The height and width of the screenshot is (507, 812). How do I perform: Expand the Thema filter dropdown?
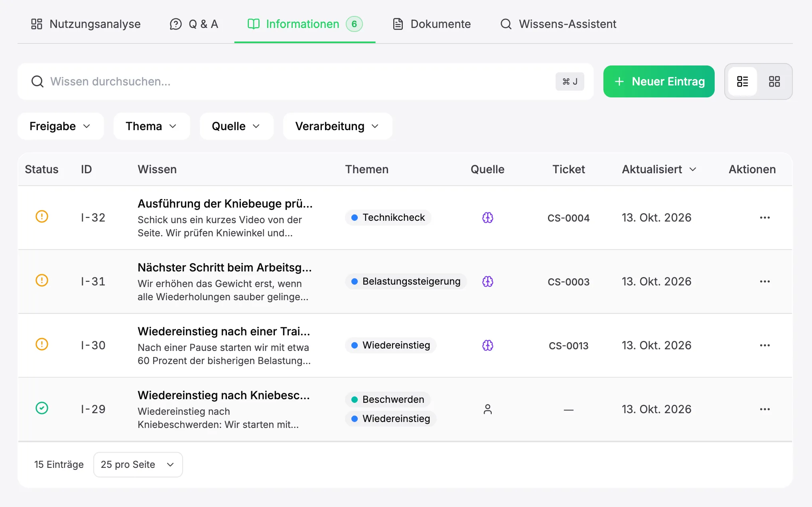152,126
